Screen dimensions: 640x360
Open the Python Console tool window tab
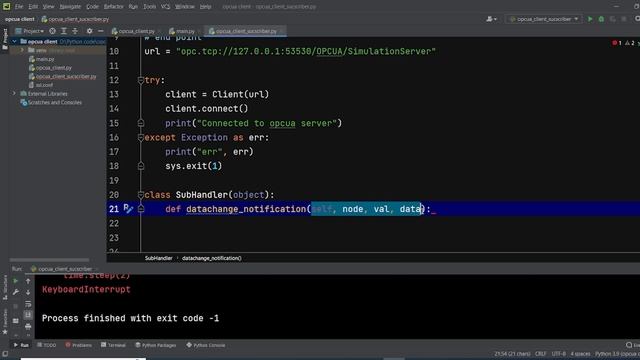[206, 345]
